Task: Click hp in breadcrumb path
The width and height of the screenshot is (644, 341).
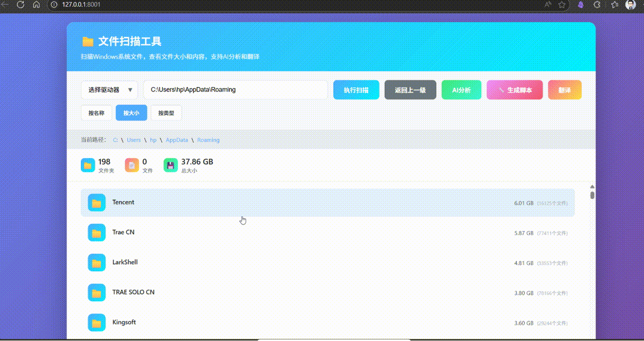Action: point(153,140)
